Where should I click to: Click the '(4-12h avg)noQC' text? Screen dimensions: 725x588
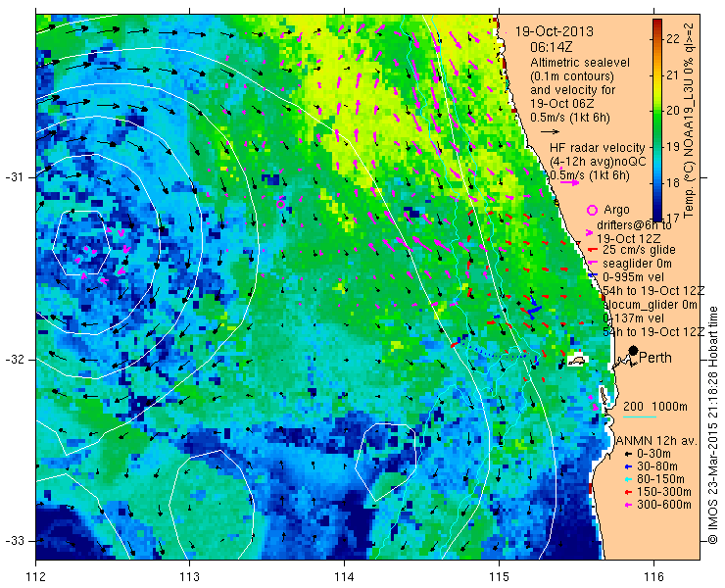tap(598, 162)
